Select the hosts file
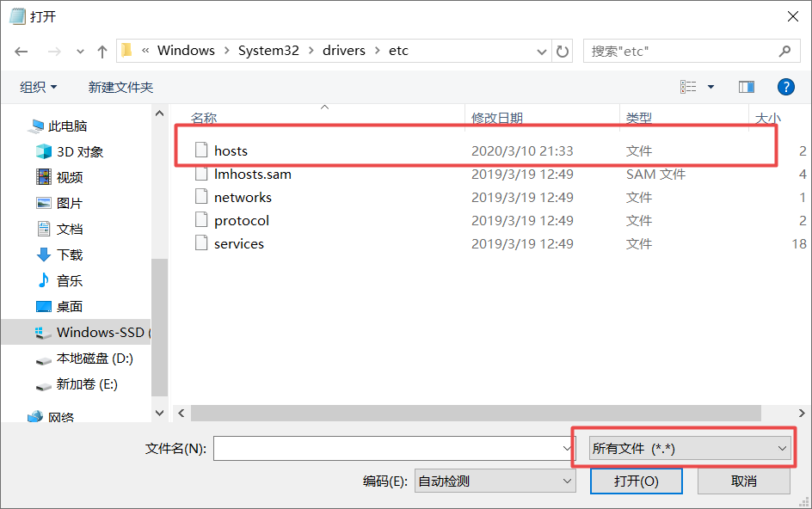Viewport: 812px width, 509px height. coord(231,150)
